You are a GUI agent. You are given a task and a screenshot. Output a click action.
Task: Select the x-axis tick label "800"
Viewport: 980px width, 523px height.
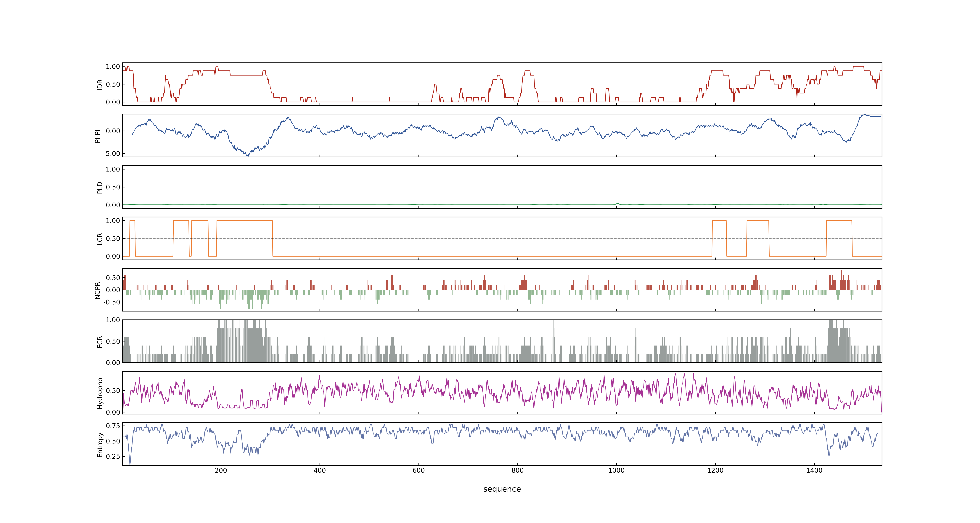[x=517, y=470]
